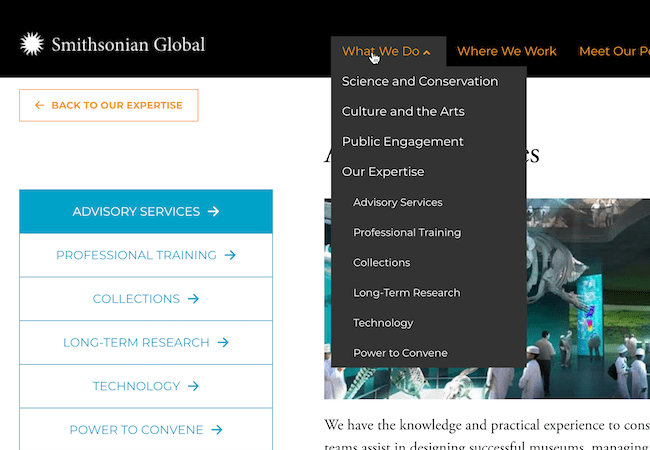650x450 pixels.
Task: Click arrow icon beside Long-Term Research
Action: coord(223,343)
